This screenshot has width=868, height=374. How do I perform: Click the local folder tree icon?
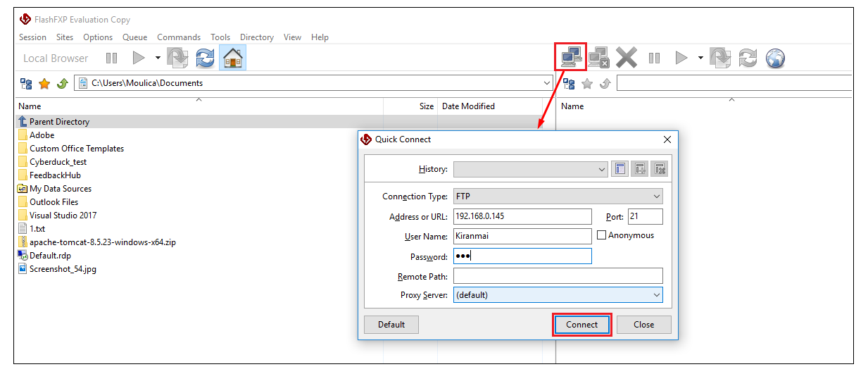pos(26,84)
